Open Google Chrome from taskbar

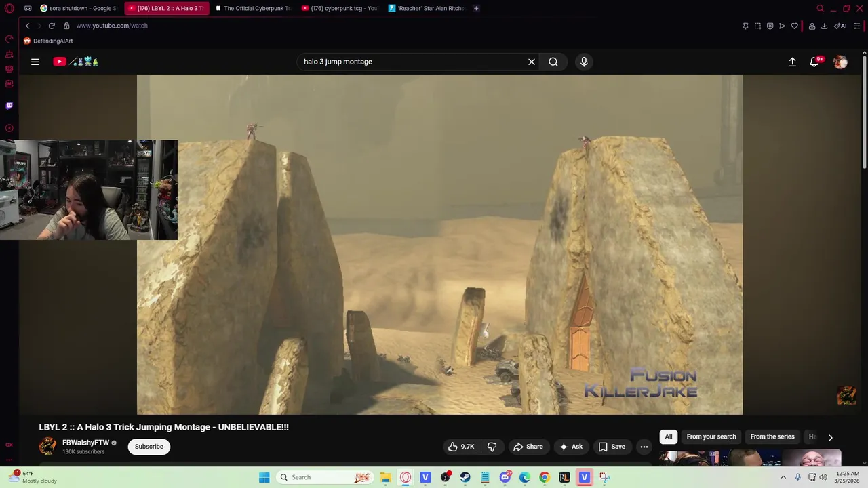pos(544,477)
